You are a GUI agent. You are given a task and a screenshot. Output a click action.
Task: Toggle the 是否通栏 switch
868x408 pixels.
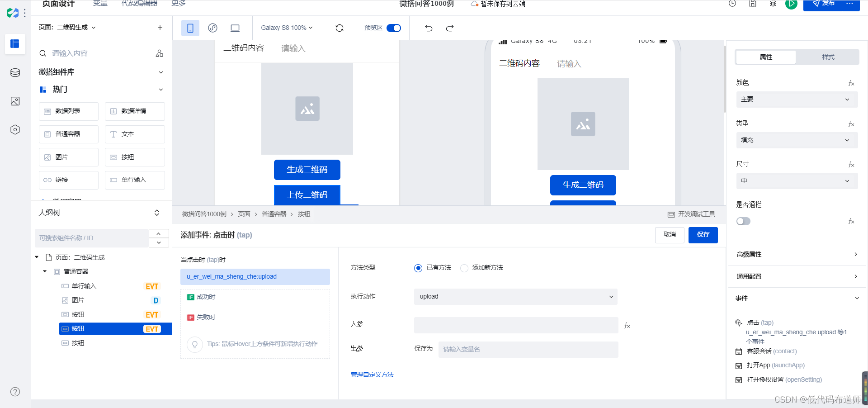(x=743, y=221)
